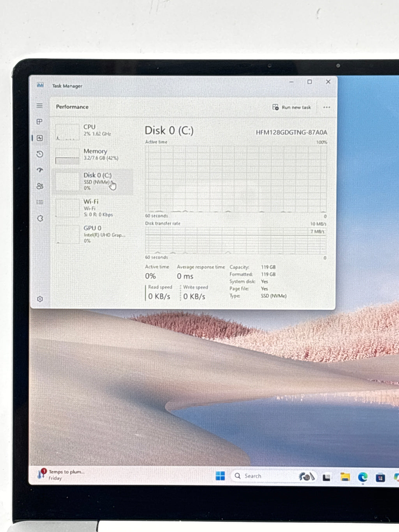Click disk model HFM128GDGTNG-87A0A text
The image size is (399, 532).
coord(291,133)
